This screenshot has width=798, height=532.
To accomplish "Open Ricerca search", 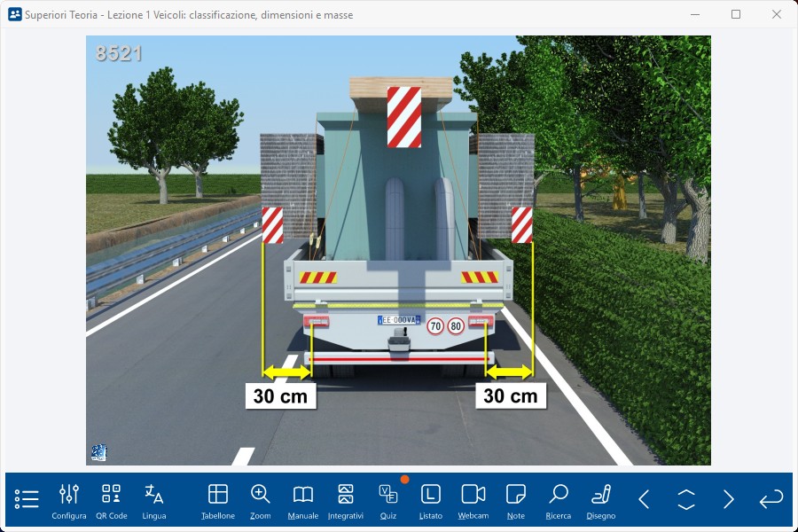I will point(559,501).
